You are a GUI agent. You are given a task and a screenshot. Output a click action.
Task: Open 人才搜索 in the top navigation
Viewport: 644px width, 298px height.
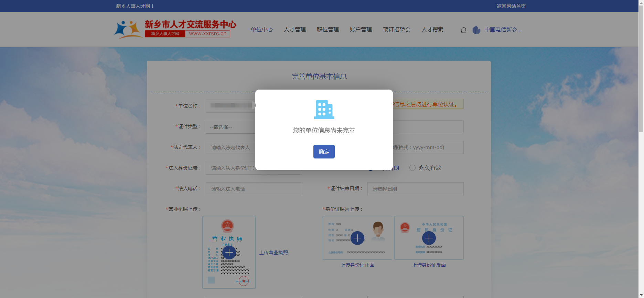432,30
